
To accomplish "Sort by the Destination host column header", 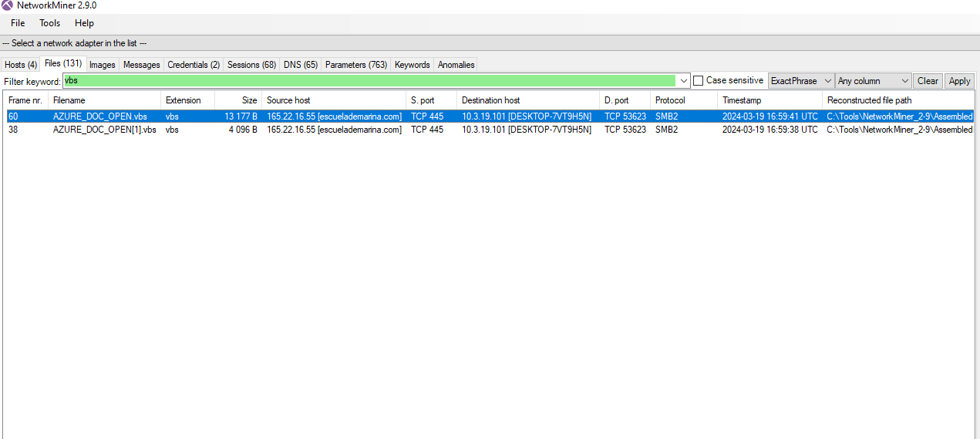I will coord(528,100).
